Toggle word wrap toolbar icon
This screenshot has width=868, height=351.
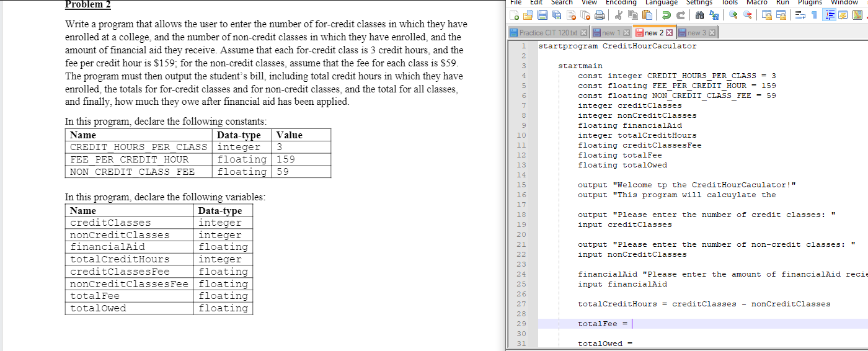[800, 15]
